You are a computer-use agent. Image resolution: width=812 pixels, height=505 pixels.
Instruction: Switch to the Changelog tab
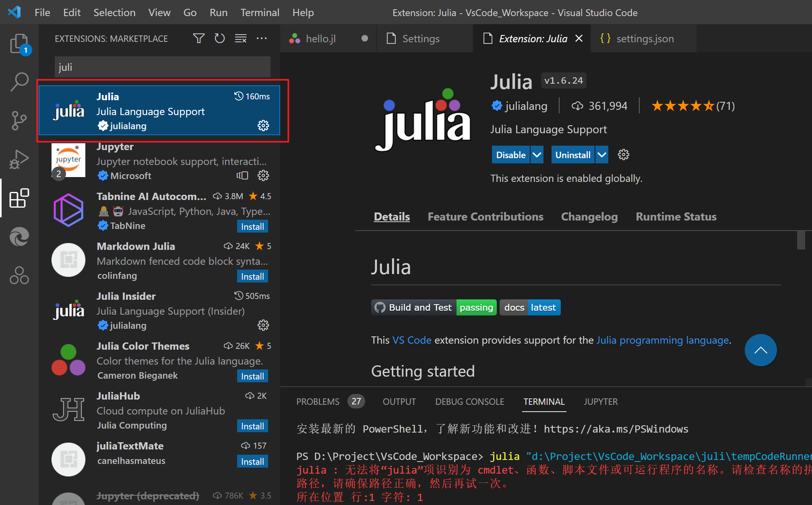coord(589,216)
